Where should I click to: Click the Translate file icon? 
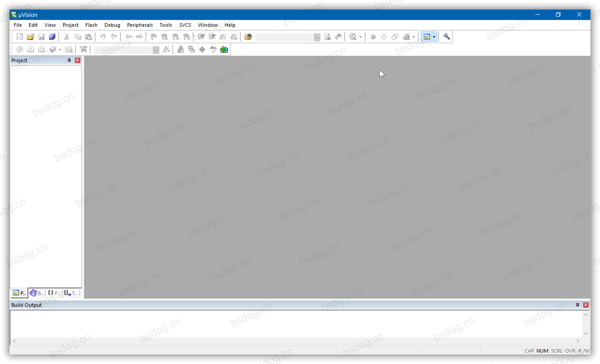[20, 49]
